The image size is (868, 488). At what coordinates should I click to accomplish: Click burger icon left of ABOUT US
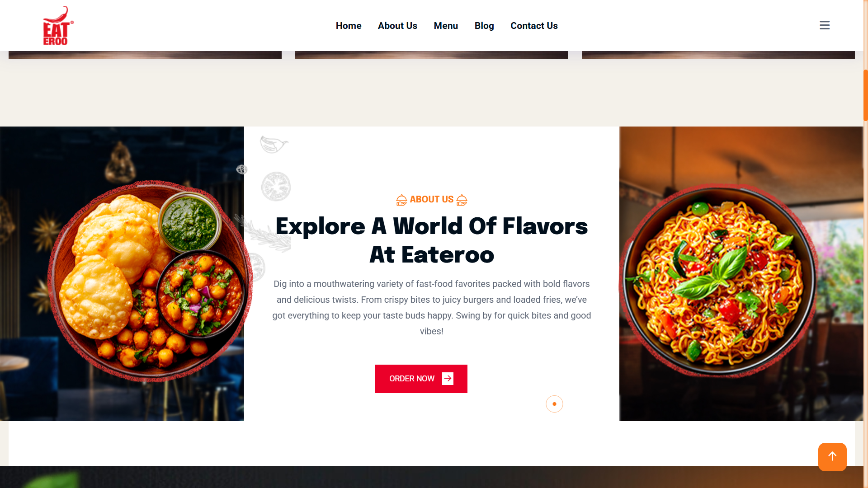click(401, 200)
